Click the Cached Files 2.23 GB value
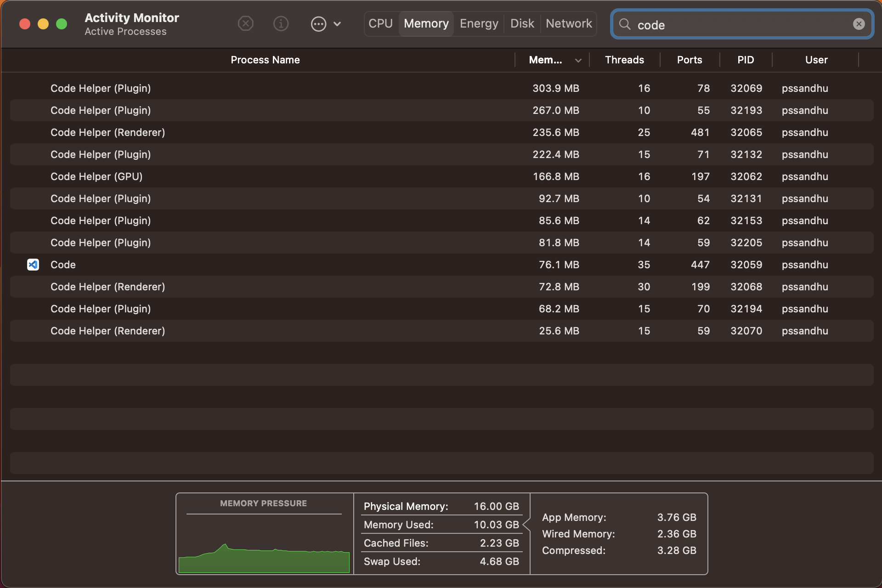The width and height of the screenshot is (882, 588). click(499, 543)
